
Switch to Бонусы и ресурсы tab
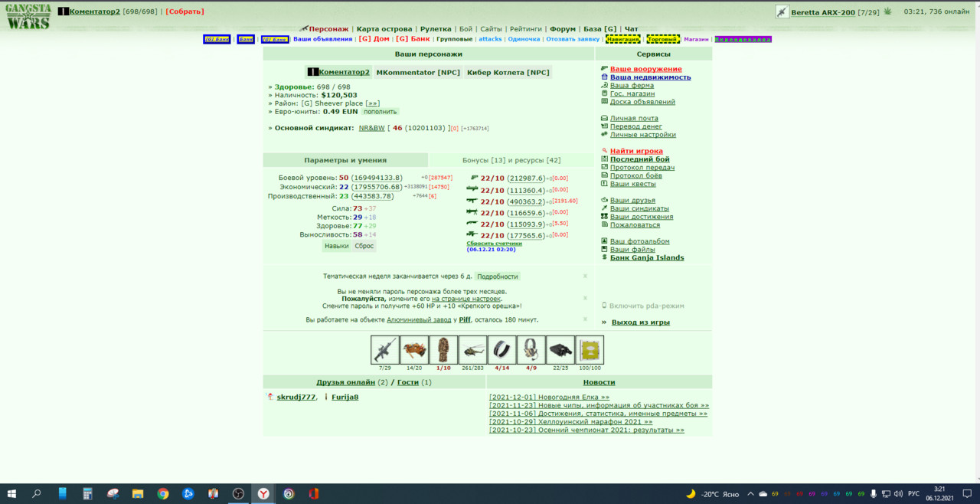(511, 160)
